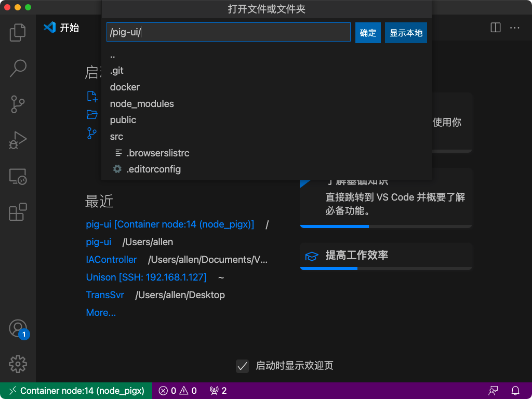Screen dimensions: 532x399
Task: Open the editor more actions menu
Action: pos(515,28)
